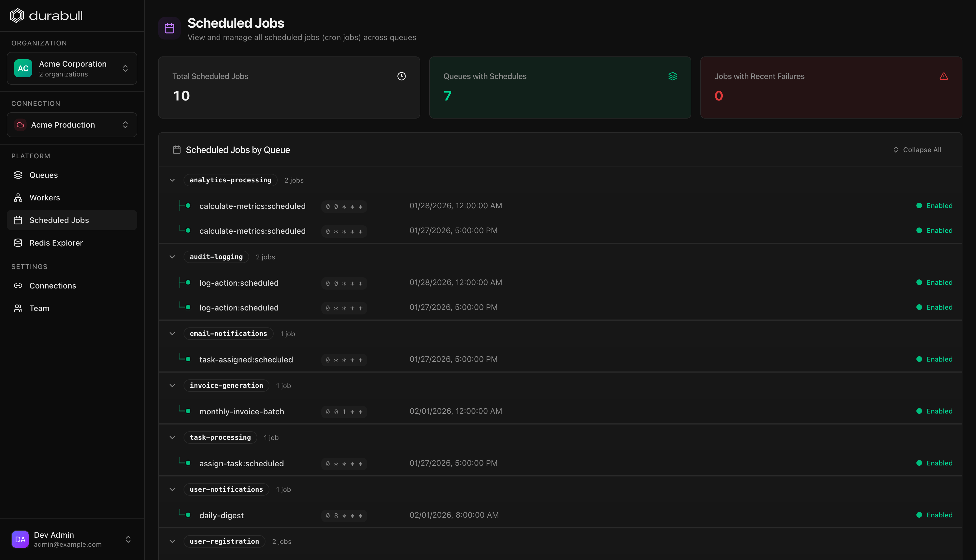Open Redis Explorer from the sidebar
This screenshot has height=560, width=976.
click(x=72, y=243)
